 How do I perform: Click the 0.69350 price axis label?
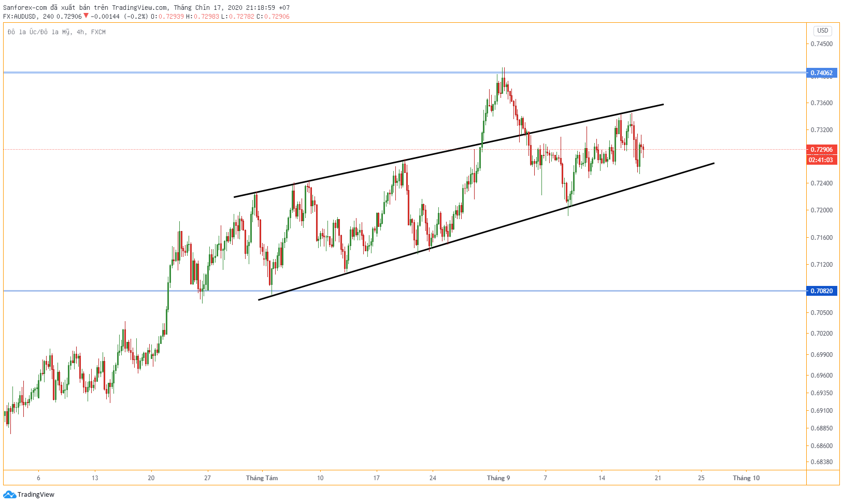click(822, 393)
